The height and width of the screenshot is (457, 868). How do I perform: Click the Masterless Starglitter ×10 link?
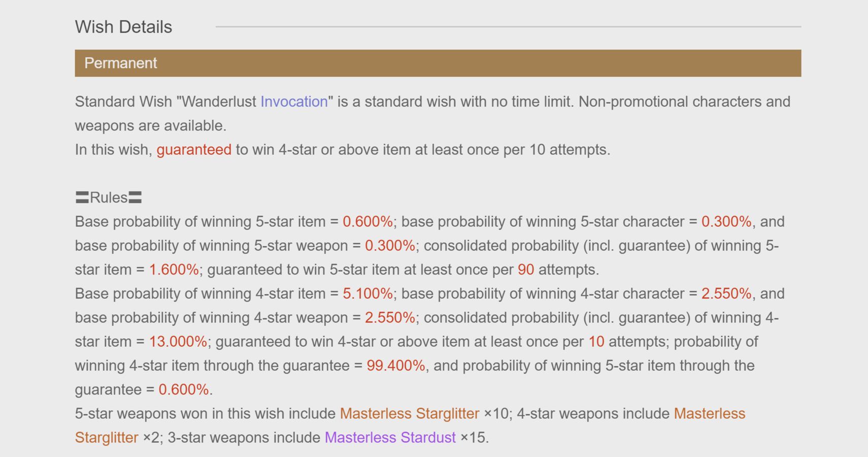[x=410, y=413]
